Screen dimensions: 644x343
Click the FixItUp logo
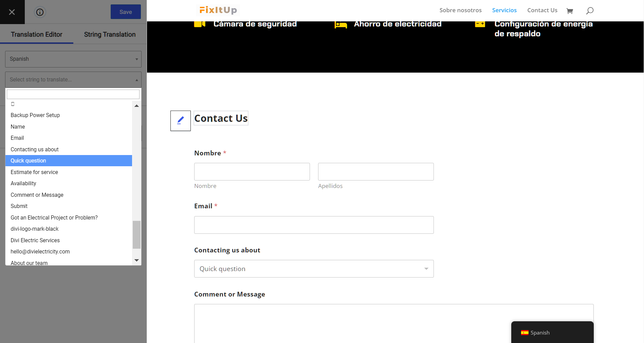[218, 10]
